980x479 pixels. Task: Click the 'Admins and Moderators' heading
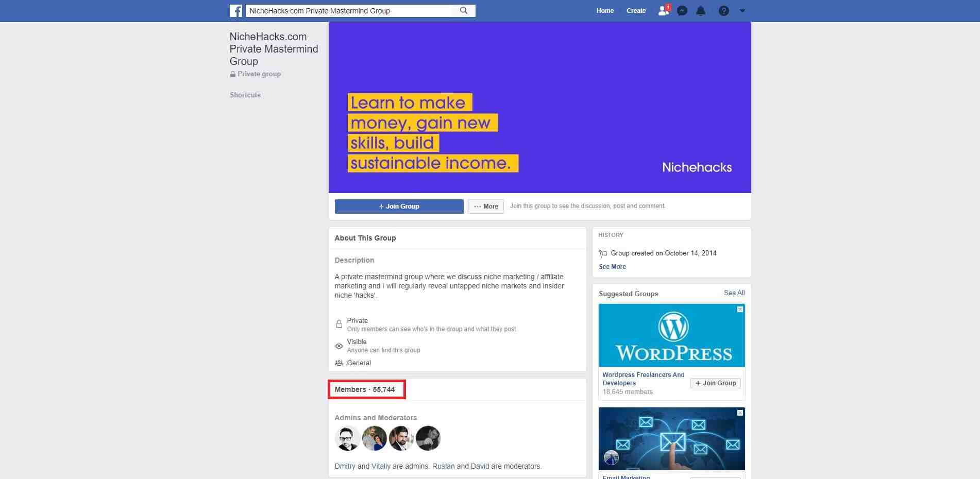[x=376, y=418]
